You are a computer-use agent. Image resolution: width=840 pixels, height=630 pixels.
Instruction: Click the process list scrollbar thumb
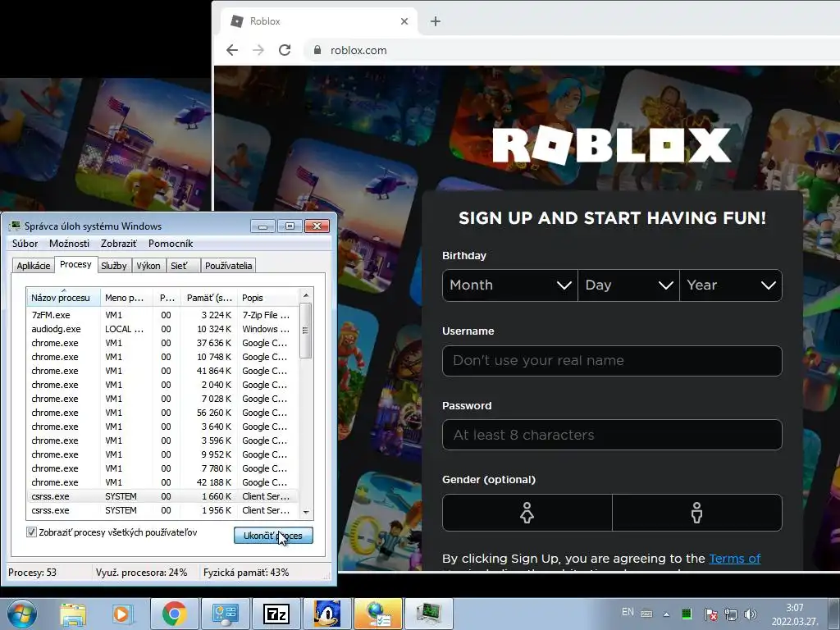point(305,331)
